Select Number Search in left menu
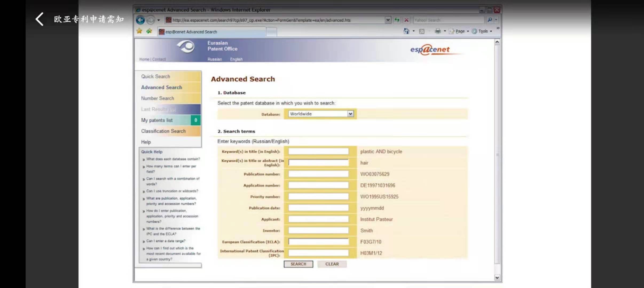The width and height of the screenshot is (644, 288). click(158, 98)
